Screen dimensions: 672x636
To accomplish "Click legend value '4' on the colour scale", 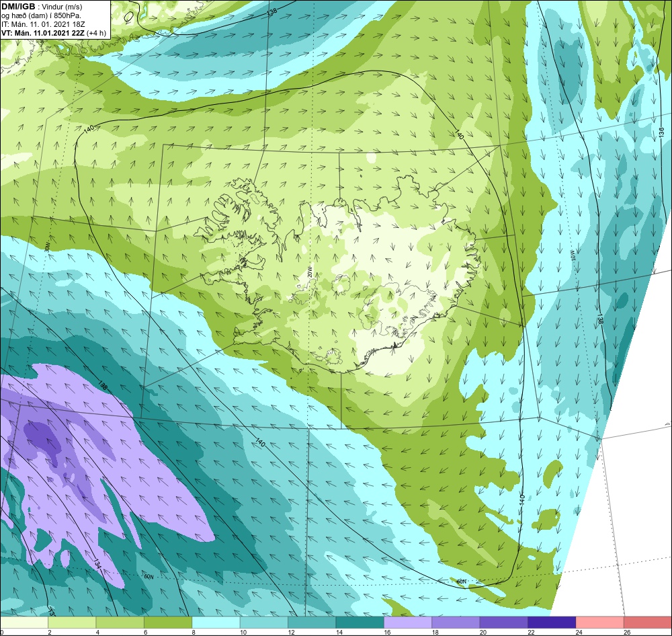I will [97, 632].
